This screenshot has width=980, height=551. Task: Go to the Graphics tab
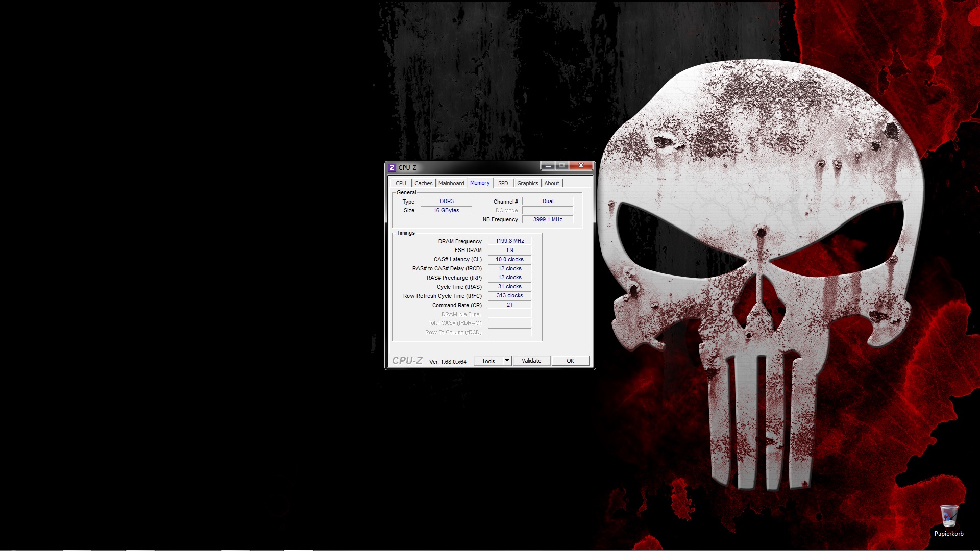[527, 183]
